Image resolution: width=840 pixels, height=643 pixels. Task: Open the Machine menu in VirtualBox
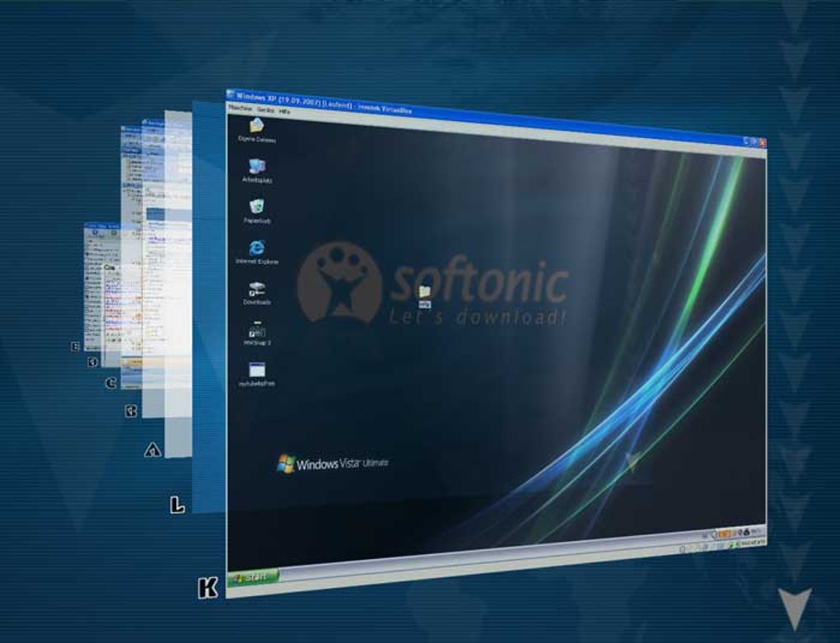pyautogui.click(x=240, y=108)
